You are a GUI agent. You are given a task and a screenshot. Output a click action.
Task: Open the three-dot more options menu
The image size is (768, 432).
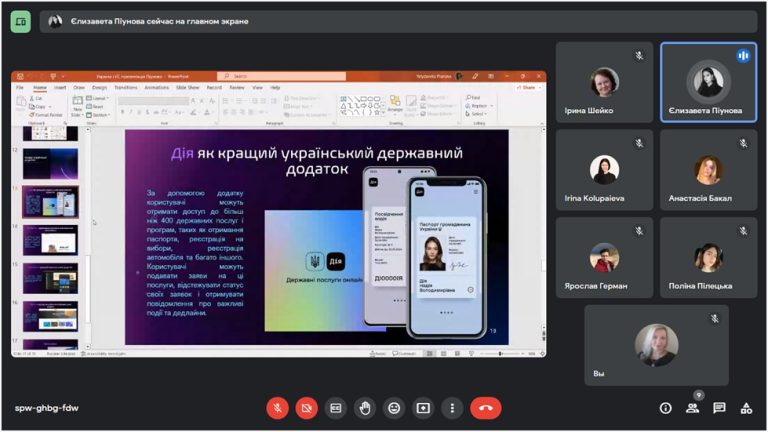click(x=452, y=408)
